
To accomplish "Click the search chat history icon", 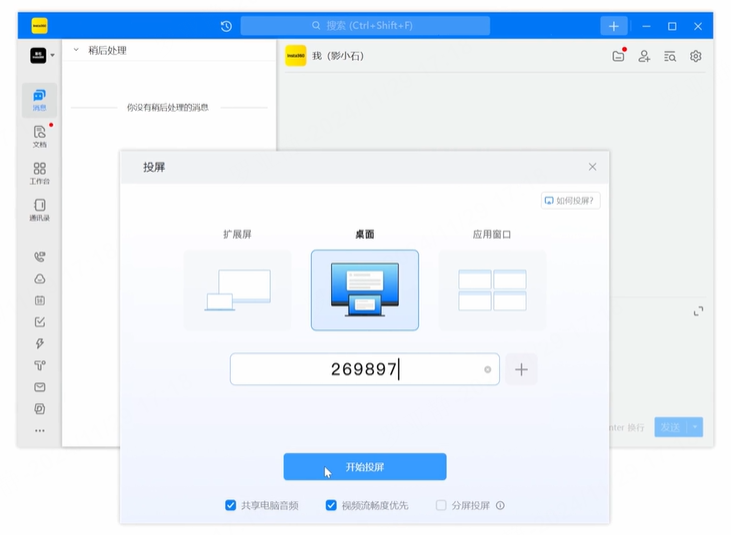I will [x=670, y=57].
